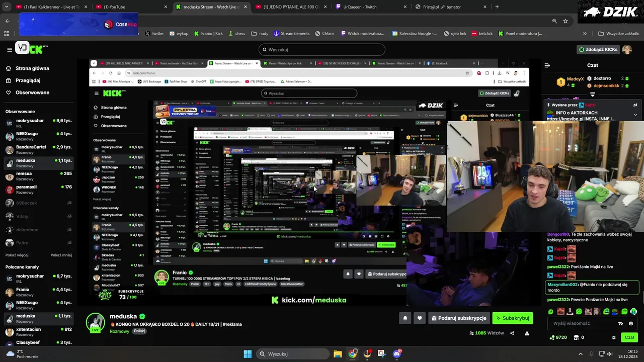Subscribe with the Subskrybuj button
644x362 pixels.
click(512, 318)
